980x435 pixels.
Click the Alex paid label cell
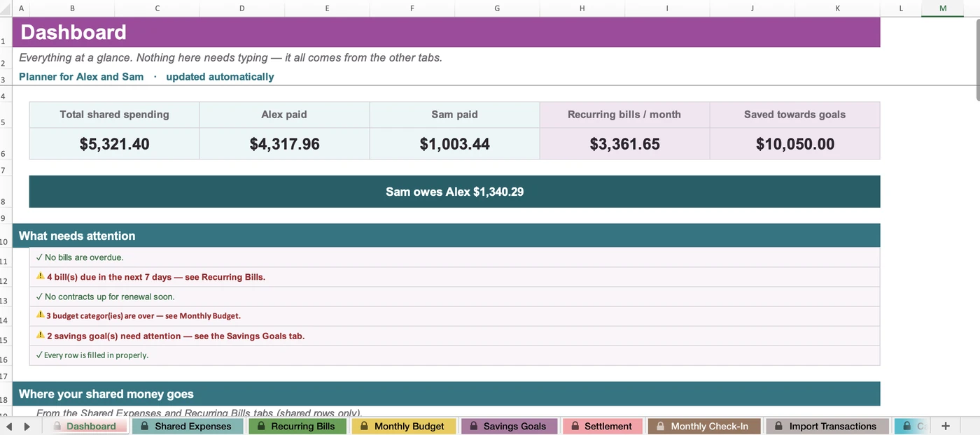pyautogui.click(x=284, y=115)
